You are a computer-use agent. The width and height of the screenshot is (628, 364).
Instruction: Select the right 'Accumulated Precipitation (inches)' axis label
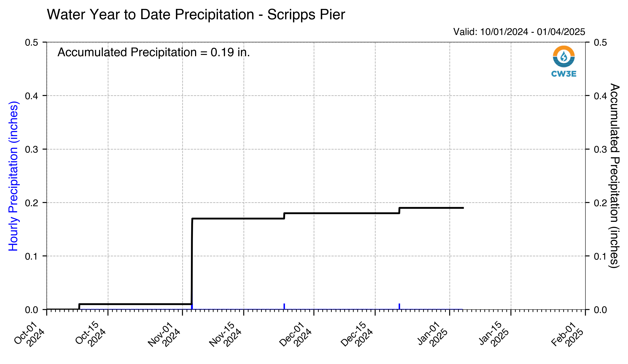tap(615, 176)
